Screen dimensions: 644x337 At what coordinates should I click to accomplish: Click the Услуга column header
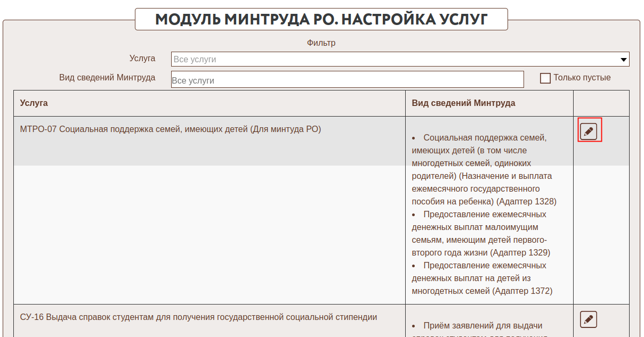coord(34,103)
